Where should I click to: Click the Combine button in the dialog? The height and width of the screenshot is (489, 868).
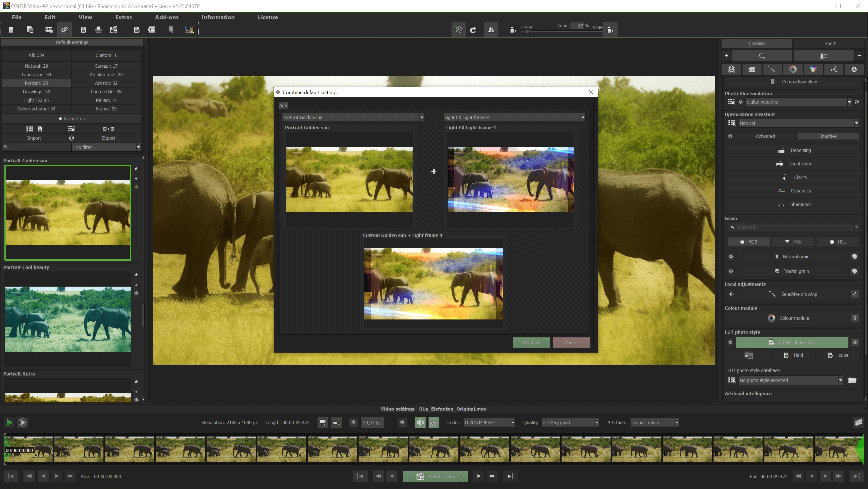pyautogui.click(x=532, y=343)
